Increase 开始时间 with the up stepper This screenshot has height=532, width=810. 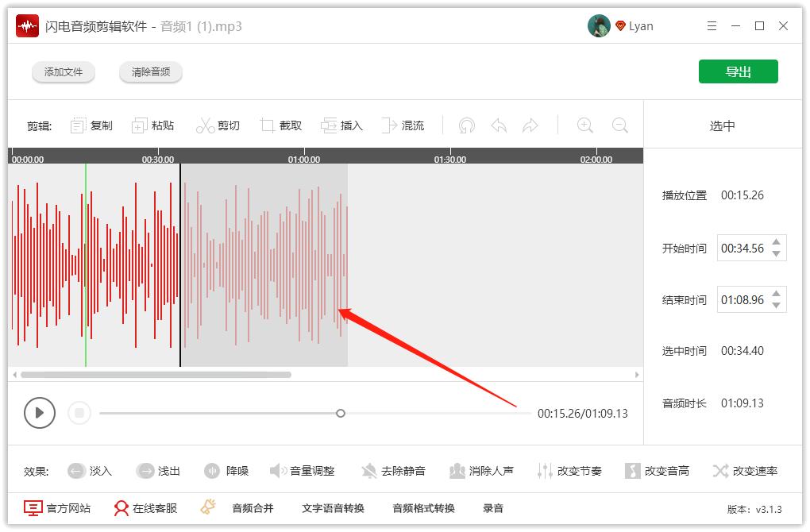pyautogui.click(x=777, y=243)
